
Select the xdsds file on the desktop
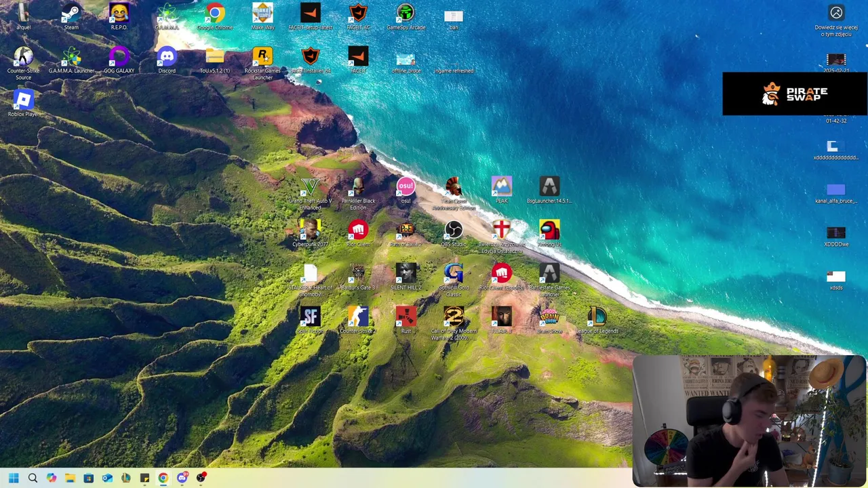pyautogui.click(x=836, y=281)
